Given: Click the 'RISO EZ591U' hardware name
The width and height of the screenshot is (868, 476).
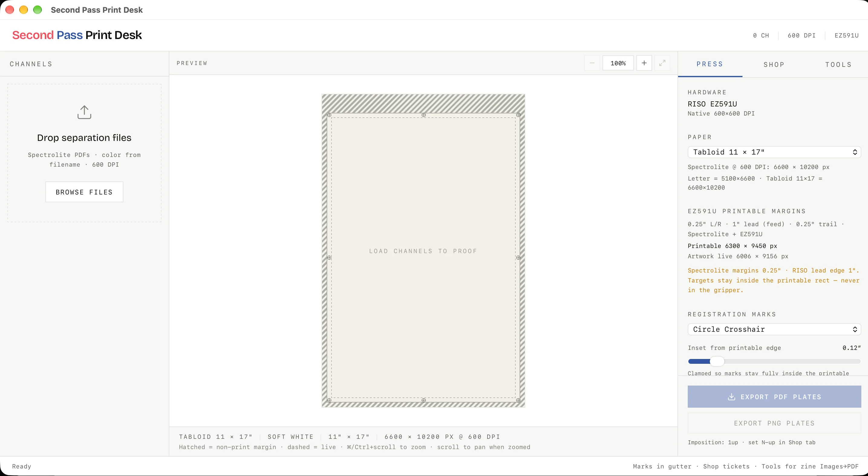Looking at the screenshot, I should 712,104.
